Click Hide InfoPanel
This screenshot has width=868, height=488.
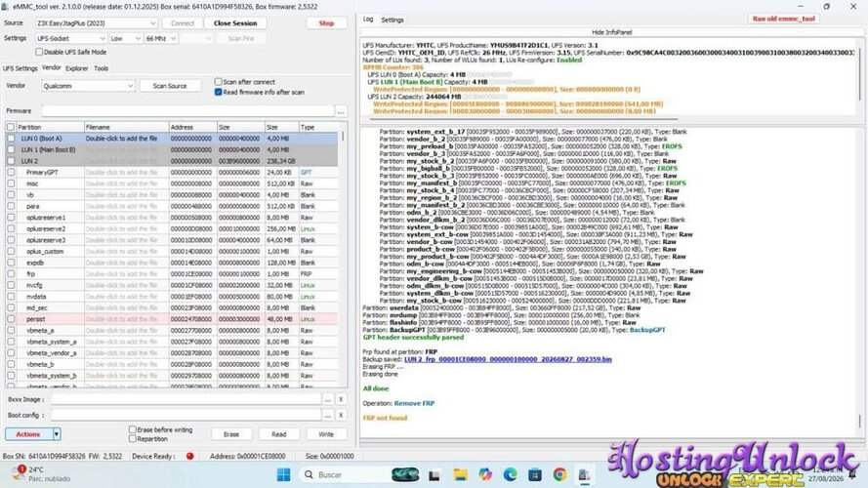tap(611, 32)
